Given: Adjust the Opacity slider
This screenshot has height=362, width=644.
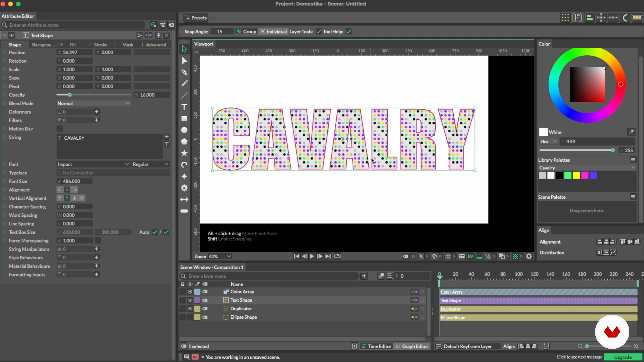Looking at the screenshot, I should click(94, 95).
